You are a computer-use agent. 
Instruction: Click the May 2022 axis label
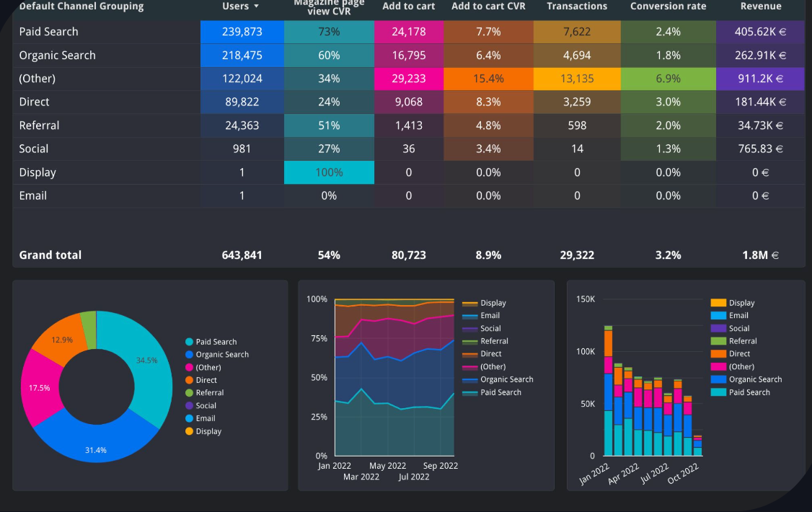[x=387, y=466]
